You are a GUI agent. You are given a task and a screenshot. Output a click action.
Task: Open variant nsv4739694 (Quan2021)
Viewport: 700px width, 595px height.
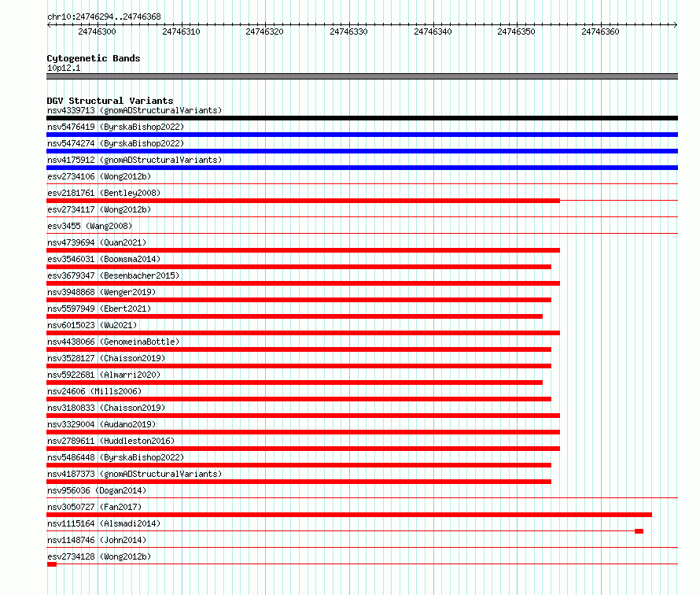[x=97, y=242]
